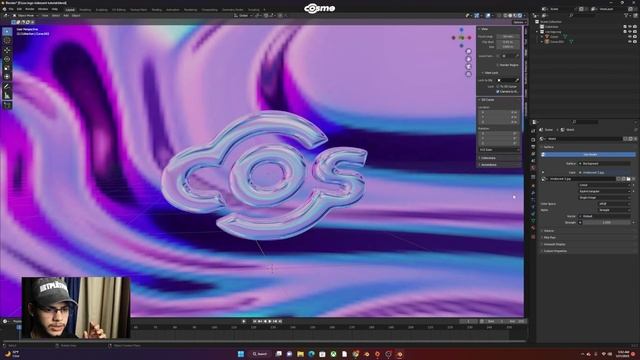
Task: Click the Options button in viewport
Action: coord(518,22)
